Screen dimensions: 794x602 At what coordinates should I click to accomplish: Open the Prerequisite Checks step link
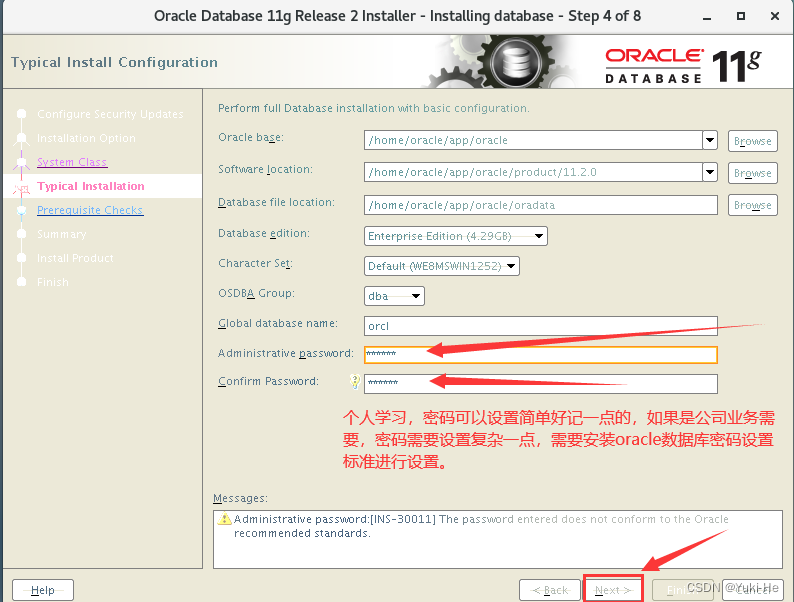(90, 210)
